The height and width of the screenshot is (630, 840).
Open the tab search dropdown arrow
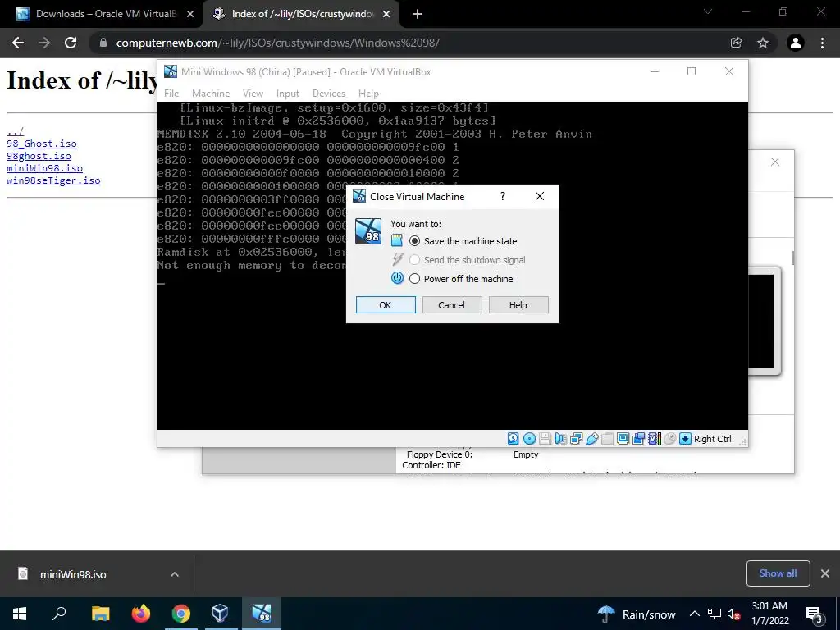[x=708, y=11]
